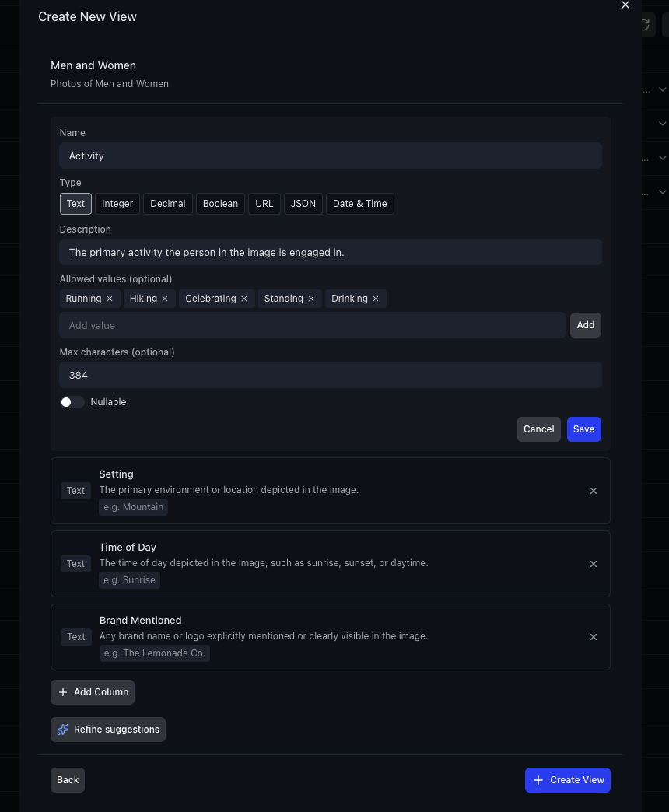
Task: Remove the Hiking allowed value tag
Action: point(165,299)
